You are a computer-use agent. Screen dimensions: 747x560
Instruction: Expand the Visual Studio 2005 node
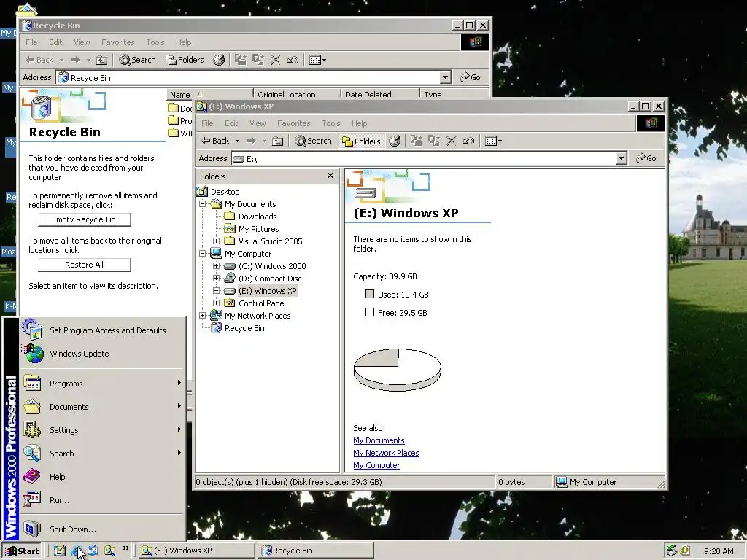(x=216, y=241)
